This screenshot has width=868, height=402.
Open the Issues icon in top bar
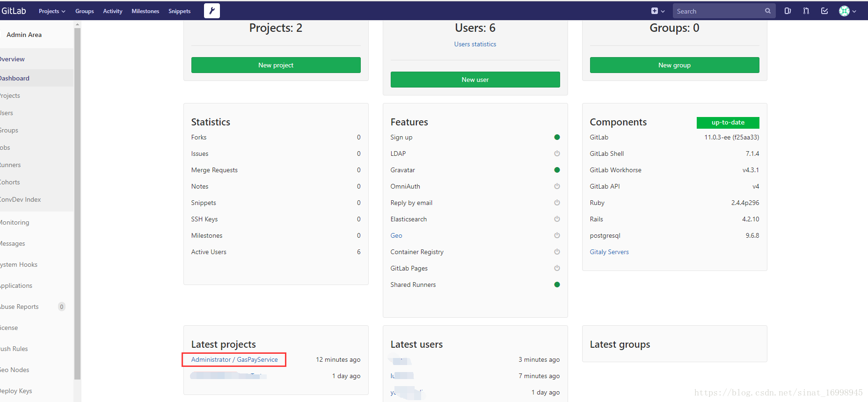point(788,11)
